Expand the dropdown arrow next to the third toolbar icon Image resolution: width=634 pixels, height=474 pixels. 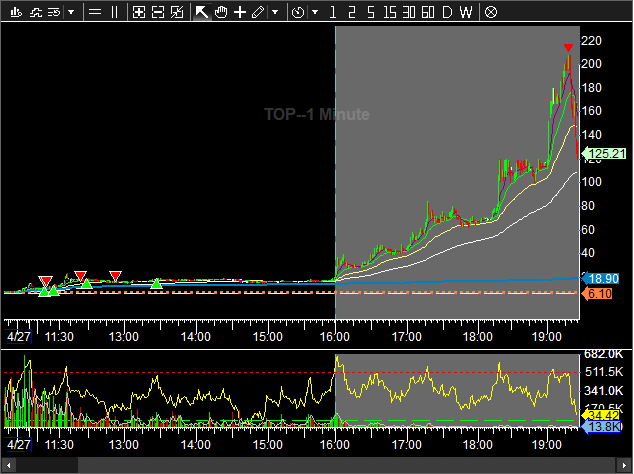pos(71,13)
